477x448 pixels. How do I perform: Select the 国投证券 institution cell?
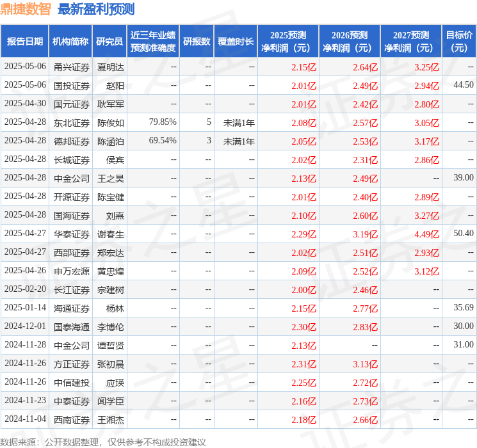(x=72, y=86)
